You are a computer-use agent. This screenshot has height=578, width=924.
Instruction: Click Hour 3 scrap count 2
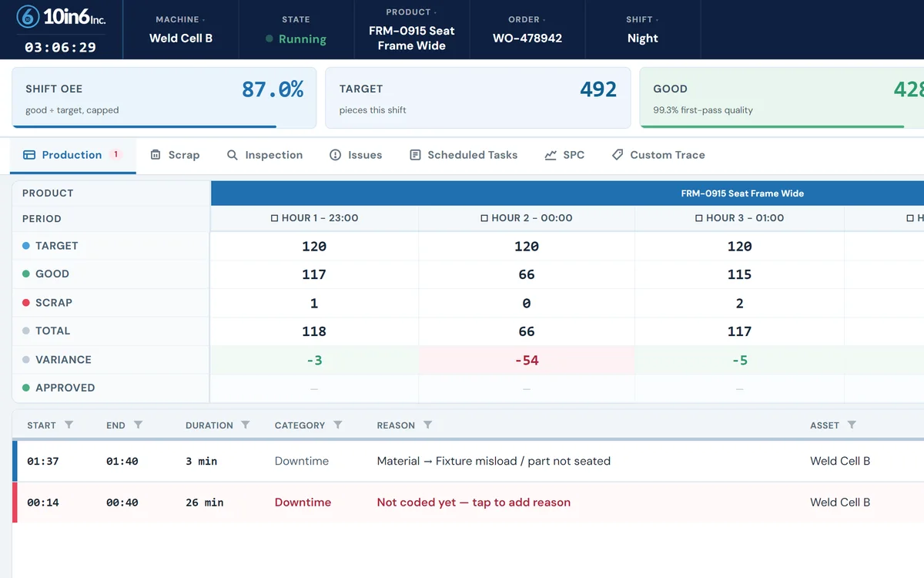click(x=740, y=304)
